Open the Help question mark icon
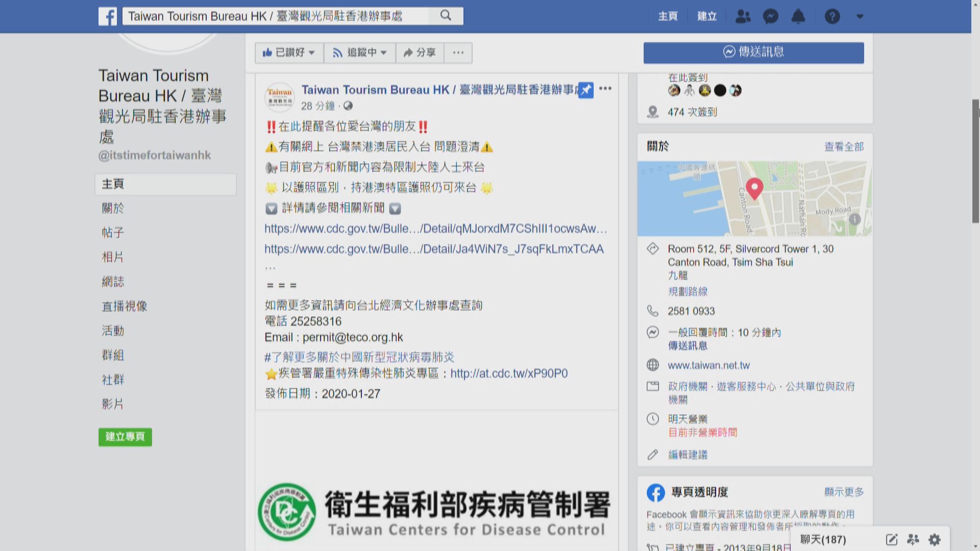This screenshot has height=551, width=980. [x=832, y=16]
